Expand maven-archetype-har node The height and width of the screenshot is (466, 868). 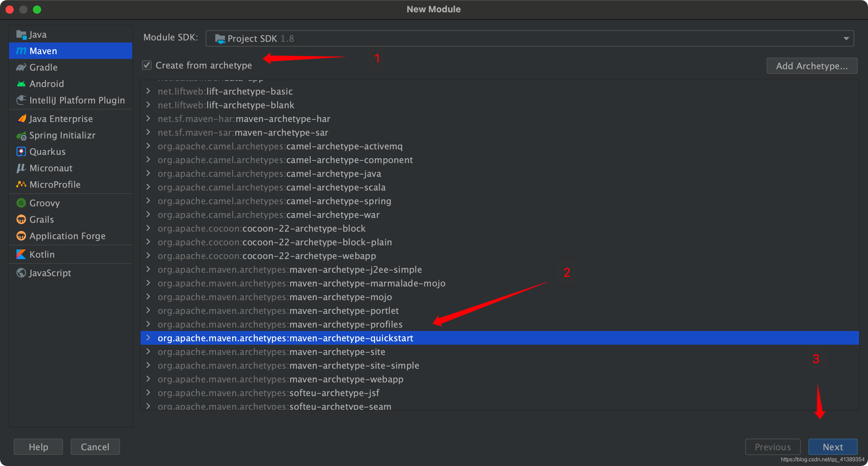pyautogui.click(x=148, y=119)
